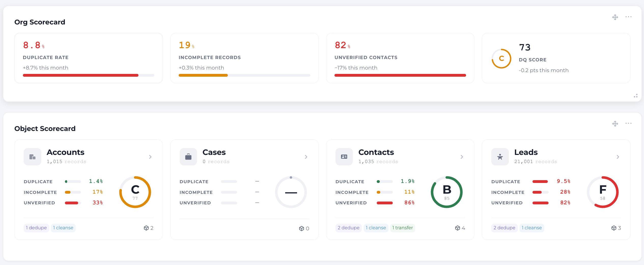The image size is (644, 265).
Task: Click the '2 dedupe' tag on Leads
Action: 504,228
